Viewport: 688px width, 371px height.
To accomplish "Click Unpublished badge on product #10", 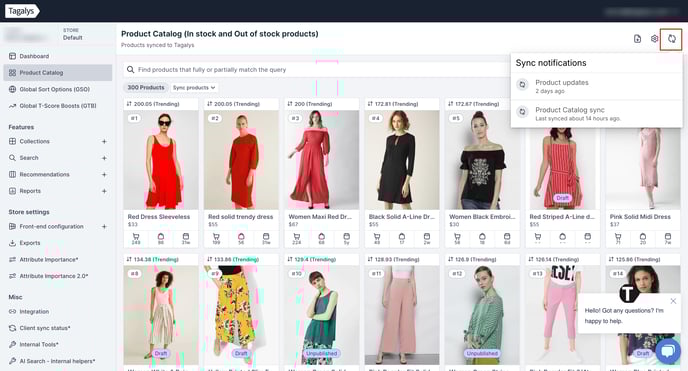I will (x=321, y=353).
